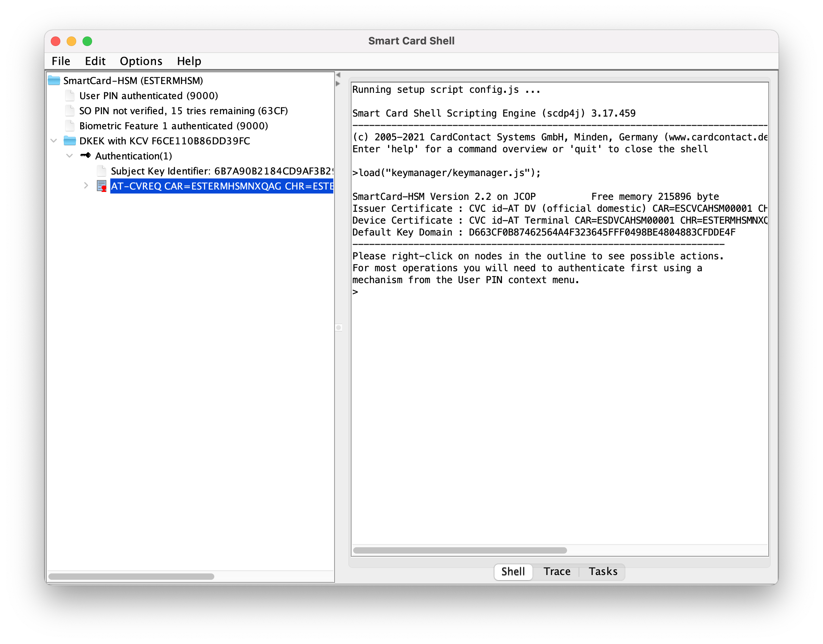Click the Device Certificate line in shell
823x644 pixels.
(x=560, y=220)
